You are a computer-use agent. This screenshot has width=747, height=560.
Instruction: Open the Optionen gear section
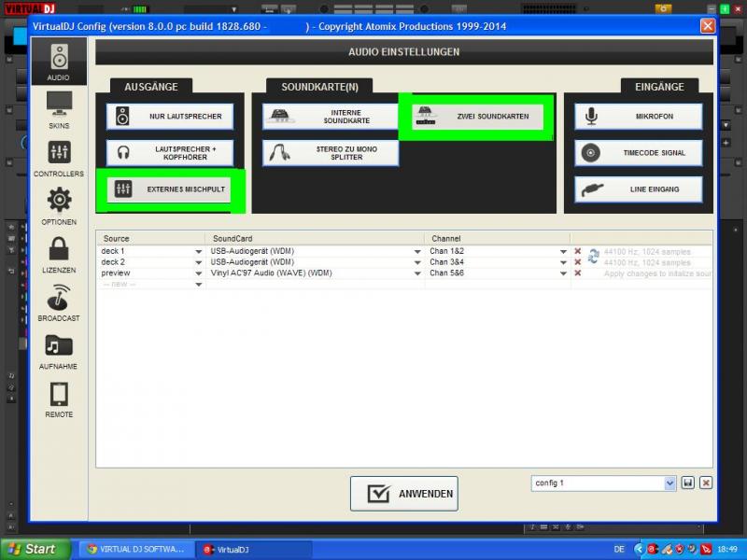[59, 205]
